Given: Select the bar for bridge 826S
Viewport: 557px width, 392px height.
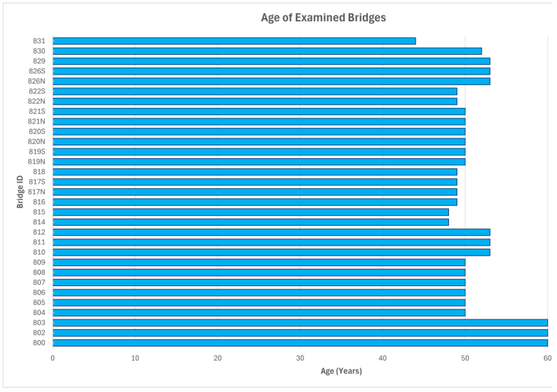Looking at the screenshot, I should coord(271,71).
